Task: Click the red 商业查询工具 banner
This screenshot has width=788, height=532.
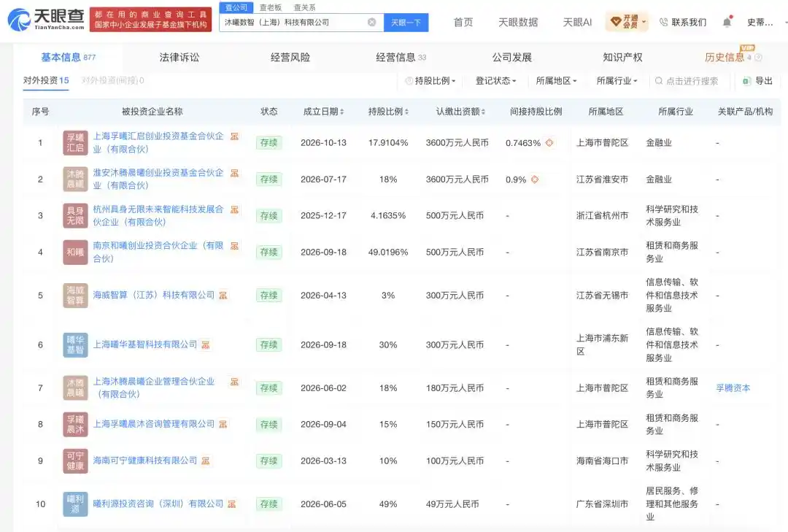Action: pyautogui.click(x=151, y=20)
